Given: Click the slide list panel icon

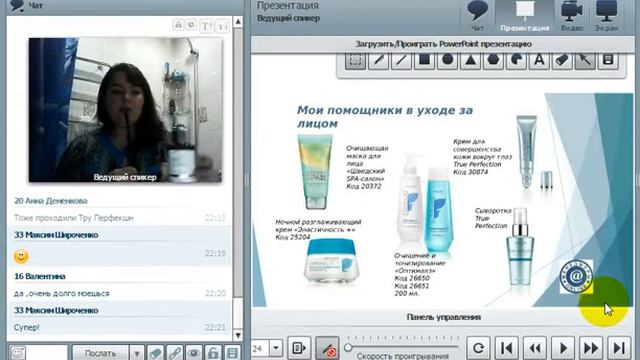Looking at the screenshot, I should coord(299,348).
